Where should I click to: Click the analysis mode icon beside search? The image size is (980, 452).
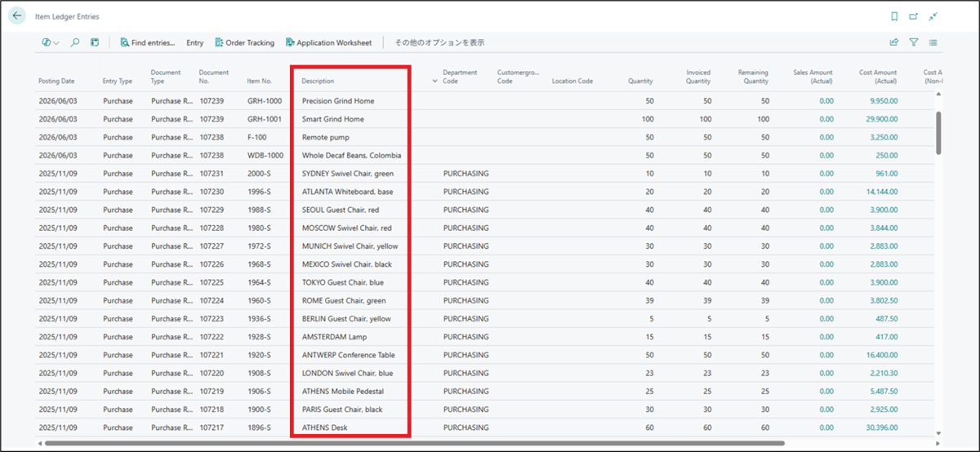[x=95, y=42]
